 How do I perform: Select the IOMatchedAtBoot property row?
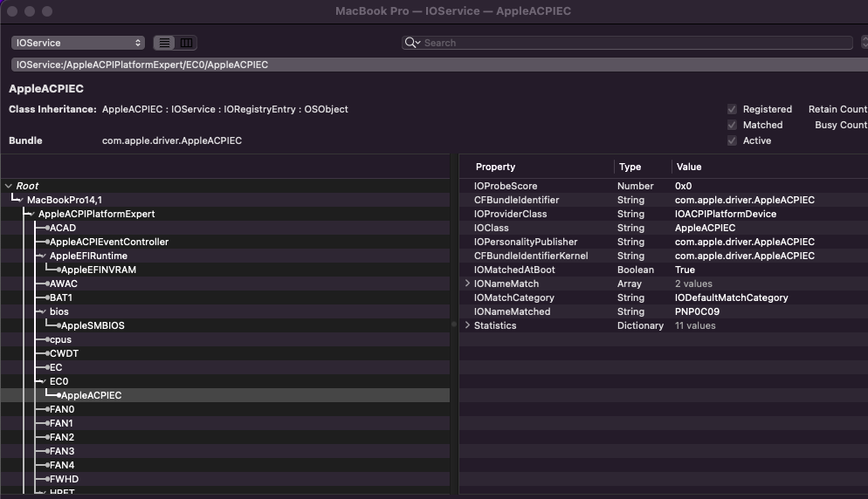664,270
